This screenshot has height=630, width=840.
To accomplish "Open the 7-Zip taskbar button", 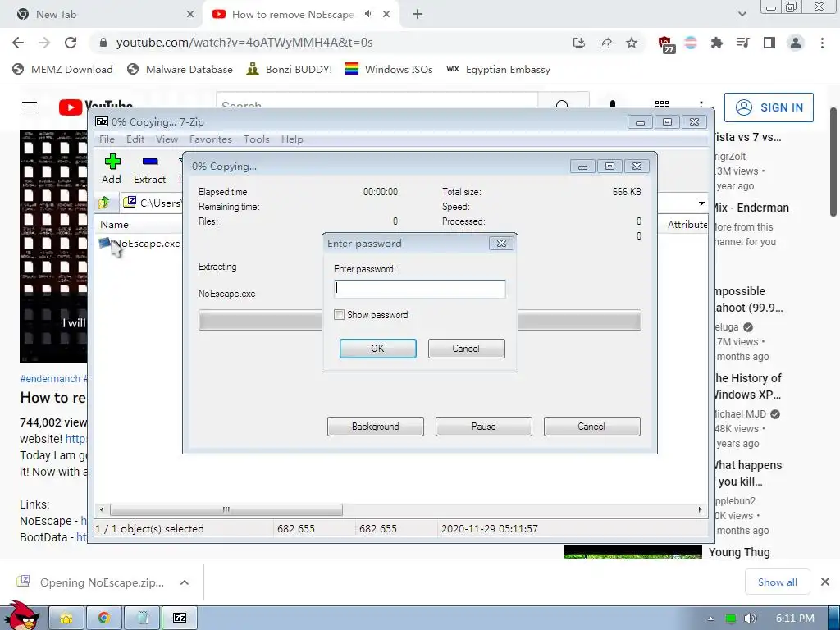I will click(x=180, y=619).
